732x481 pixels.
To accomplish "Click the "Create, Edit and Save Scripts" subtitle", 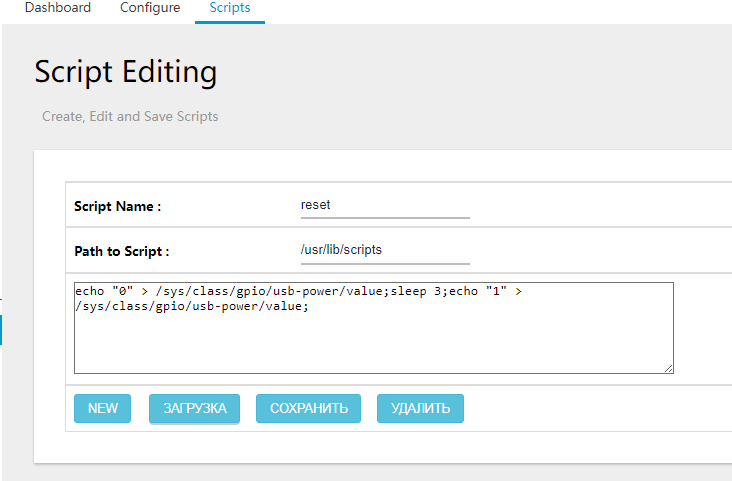I will click(130, 116).
